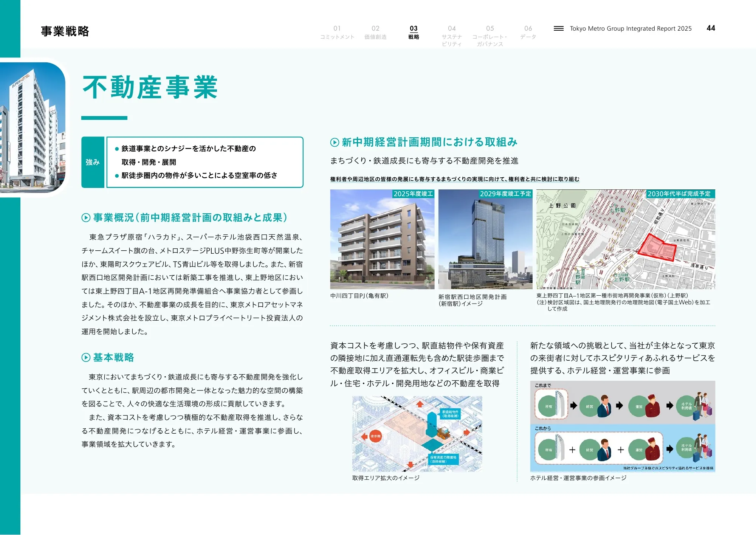Click the 新宿駅西口地区開発計画 tower image

point(485,239)
